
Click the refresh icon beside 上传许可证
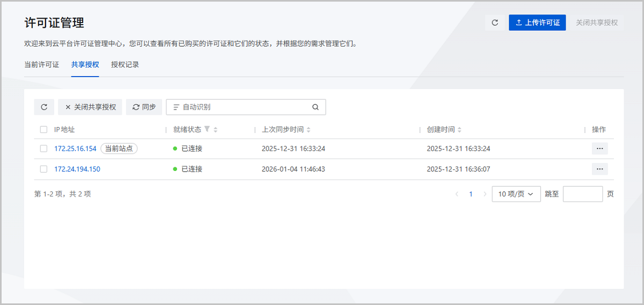tap(495, 23)
